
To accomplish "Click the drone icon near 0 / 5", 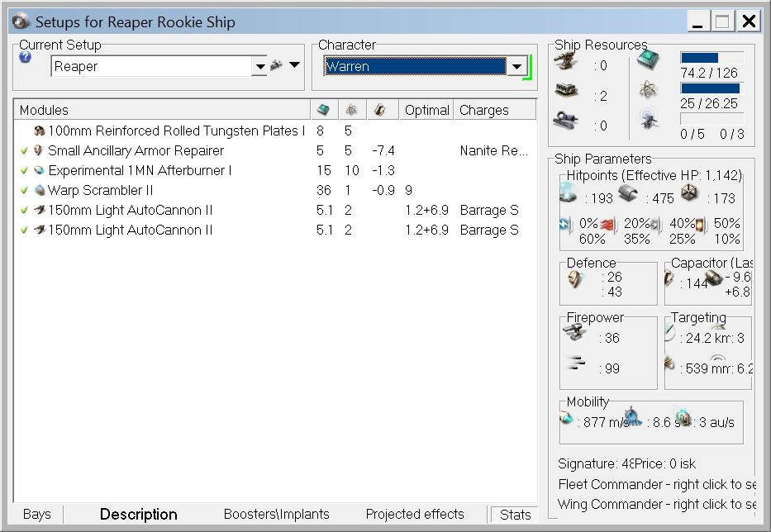I will 648,120.
